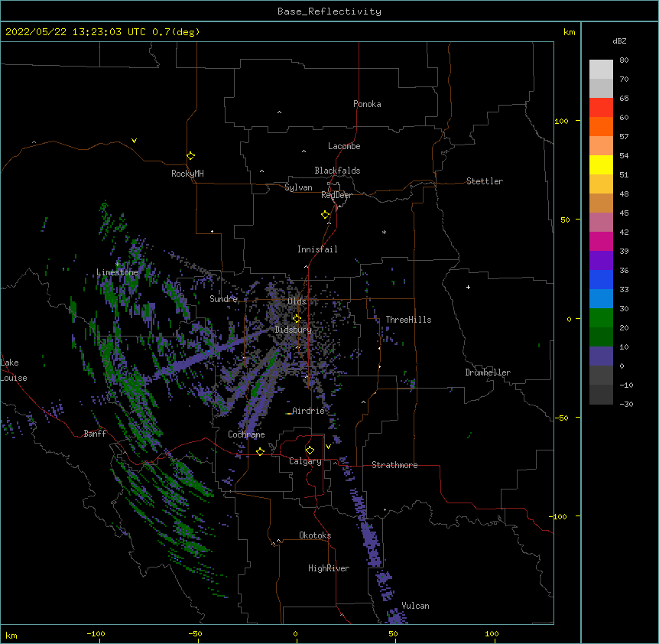Click the Innisfail city label

pyautogui.click(x=317, y=249)
